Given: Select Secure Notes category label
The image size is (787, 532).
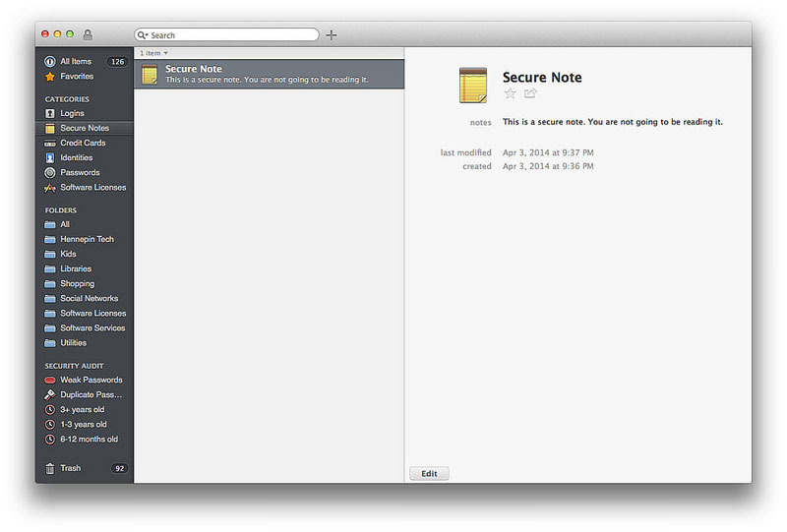Looking at the screenshot, I should click(85, 128).
